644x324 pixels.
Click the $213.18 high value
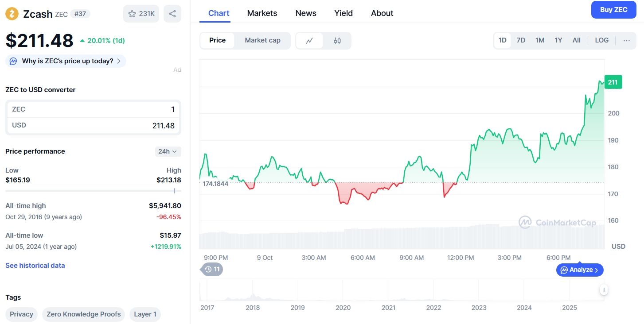click(169, 180)
